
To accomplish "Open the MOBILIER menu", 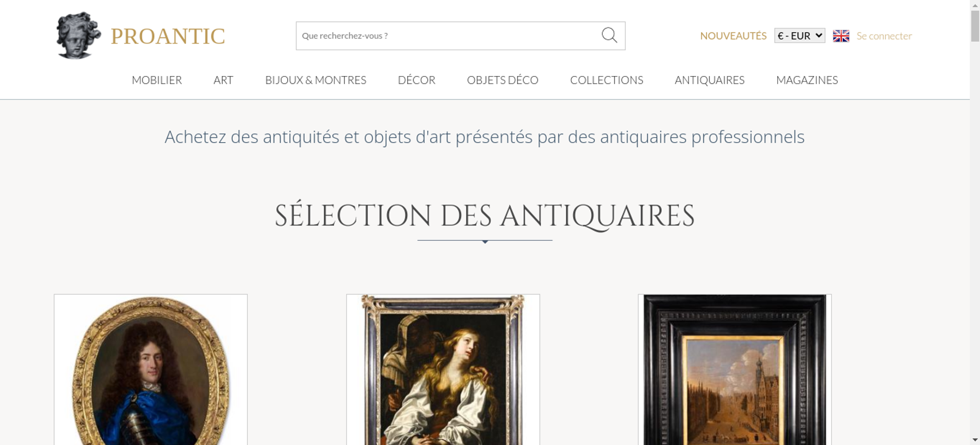I will [157, 80].
